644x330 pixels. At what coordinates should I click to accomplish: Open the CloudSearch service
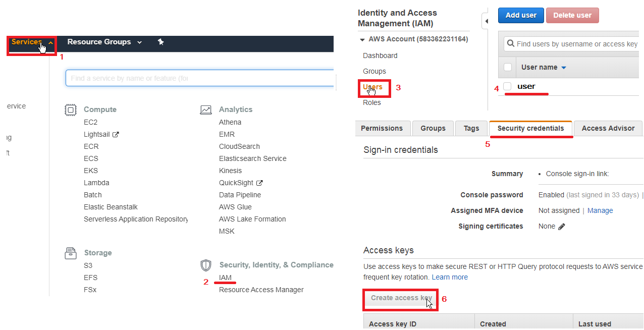[x=239, y=146]
